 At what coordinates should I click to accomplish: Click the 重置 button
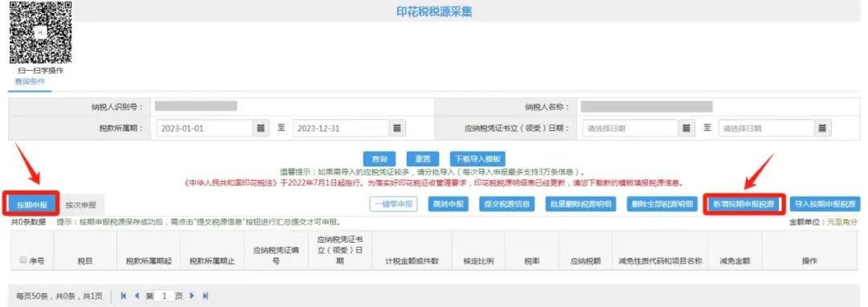pos(423,159)
